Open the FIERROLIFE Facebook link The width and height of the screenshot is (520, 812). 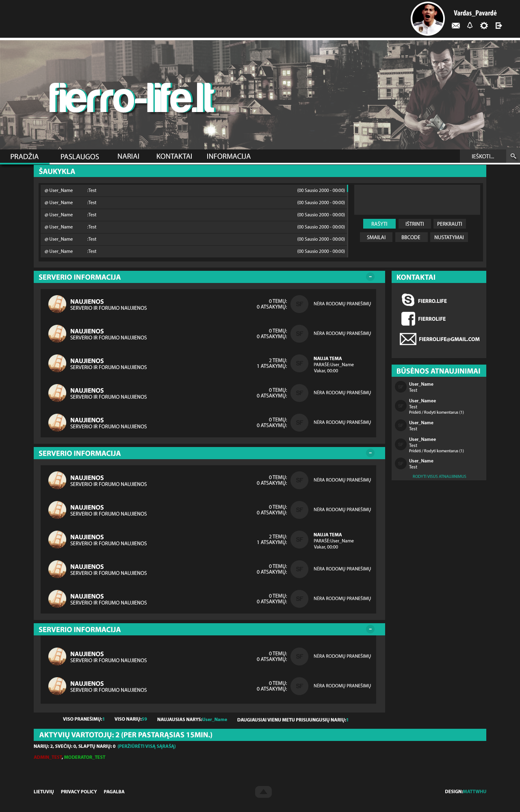(x=432, y=319)
